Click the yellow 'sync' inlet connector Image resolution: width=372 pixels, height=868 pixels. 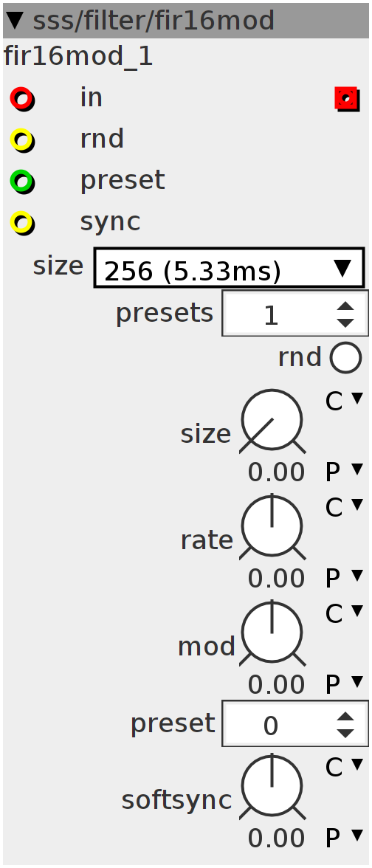pyautogui.click(x=22, y=223)
